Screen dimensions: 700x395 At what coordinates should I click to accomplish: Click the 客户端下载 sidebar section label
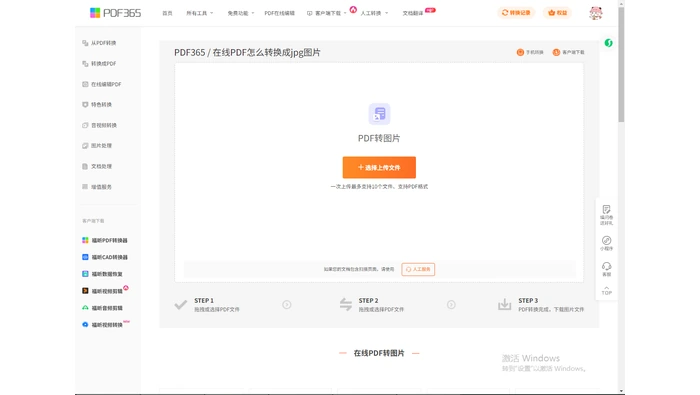point(93,221)
